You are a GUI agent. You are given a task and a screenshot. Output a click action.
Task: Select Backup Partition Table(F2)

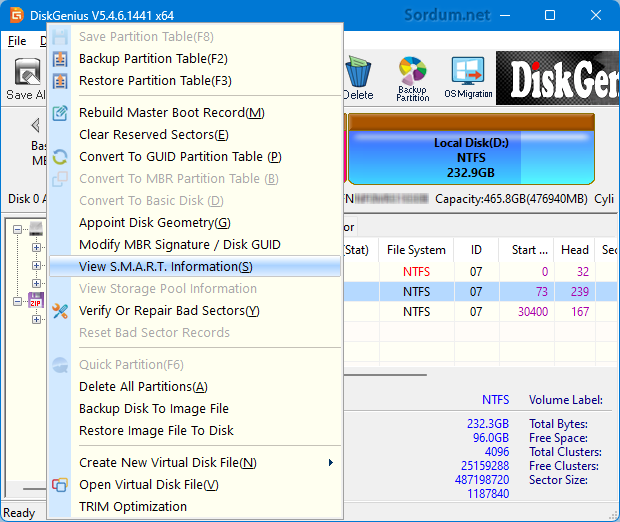(195, 59)
